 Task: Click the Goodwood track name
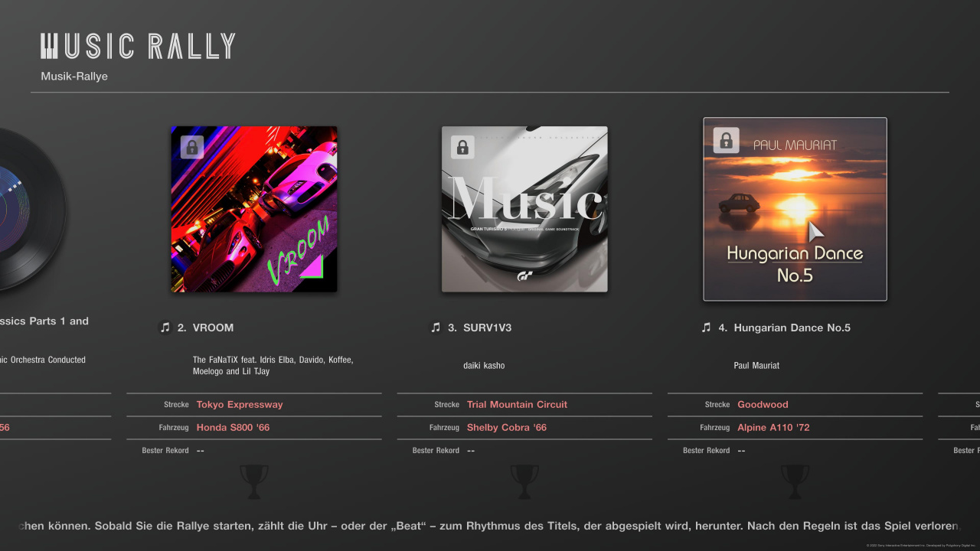763,405
